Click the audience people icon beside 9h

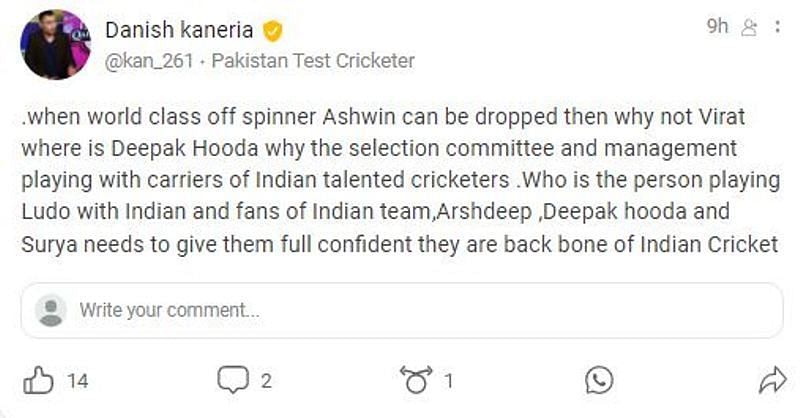pos(748,28)
